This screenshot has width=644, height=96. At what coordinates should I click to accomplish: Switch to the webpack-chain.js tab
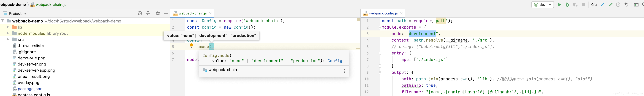(192, 13)
